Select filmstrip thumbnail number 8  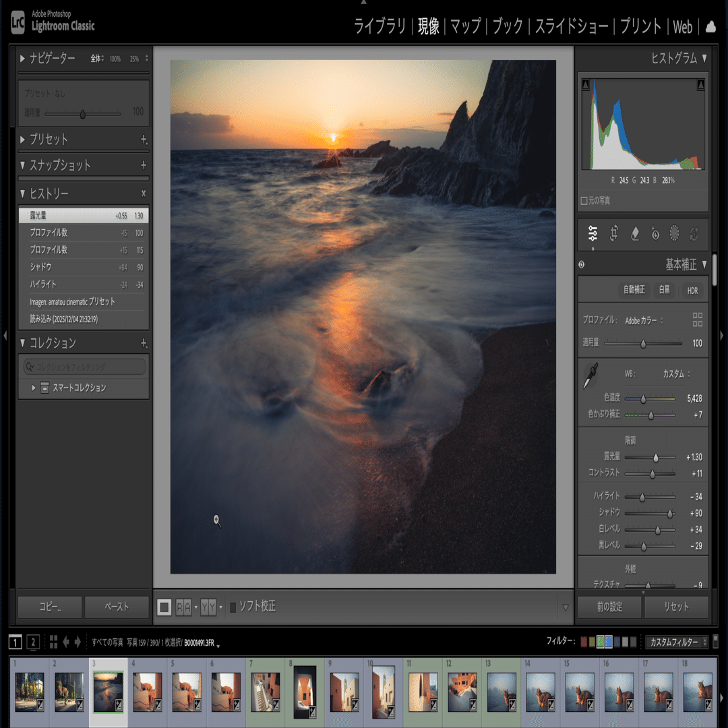click(305, 692)
